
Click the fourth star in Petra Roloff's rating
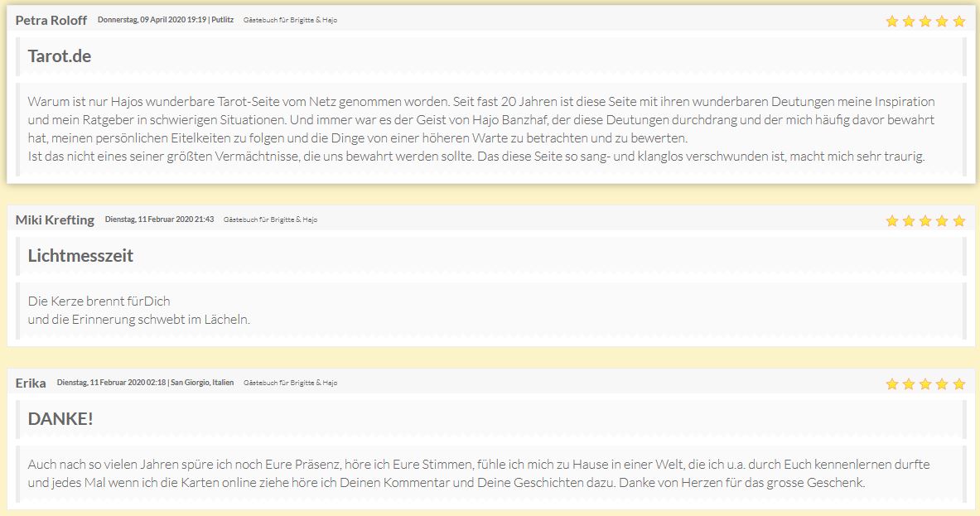coord(943,22)
